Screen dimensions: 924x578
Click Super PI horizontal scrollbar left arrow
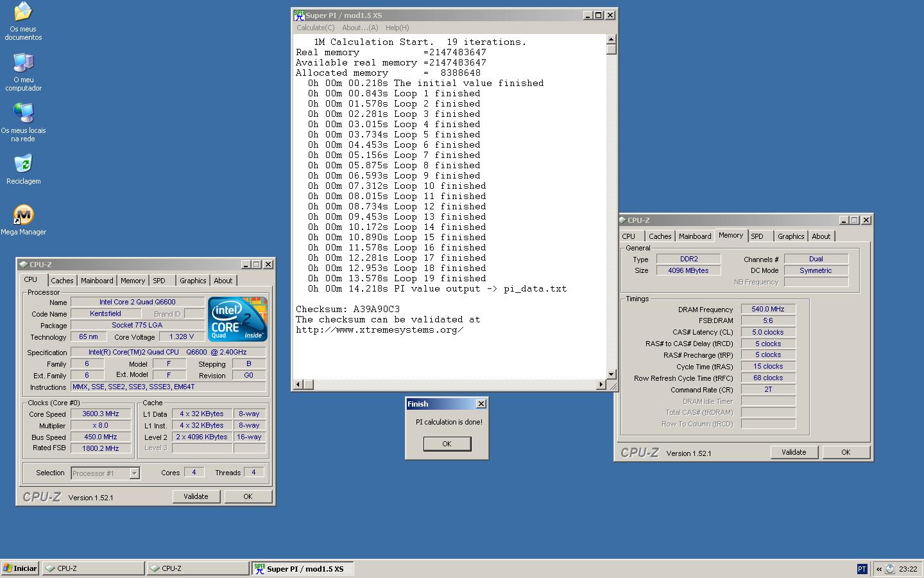298,384
